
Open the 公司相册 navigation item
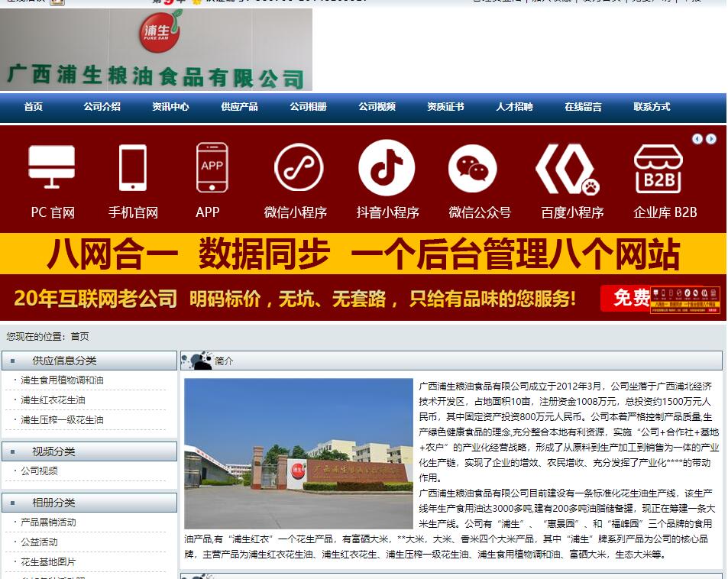pyautogui.click(x=309, y=107)
